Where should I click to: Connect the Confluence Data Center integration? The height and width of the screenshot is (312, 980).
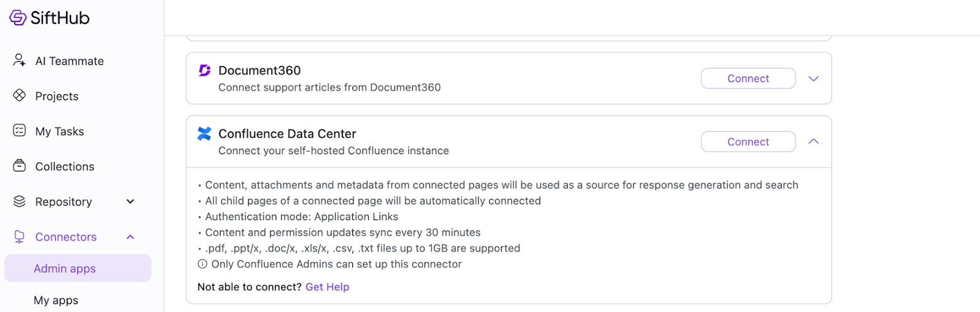748,142
